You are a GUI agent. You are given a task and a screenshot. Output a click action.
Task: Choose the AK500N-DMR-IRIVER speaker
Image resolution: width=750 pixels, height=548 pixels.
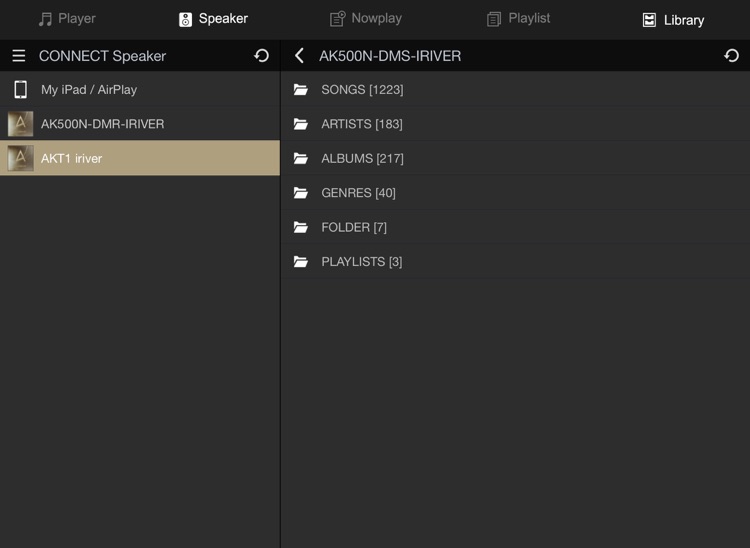click(102, 124)
